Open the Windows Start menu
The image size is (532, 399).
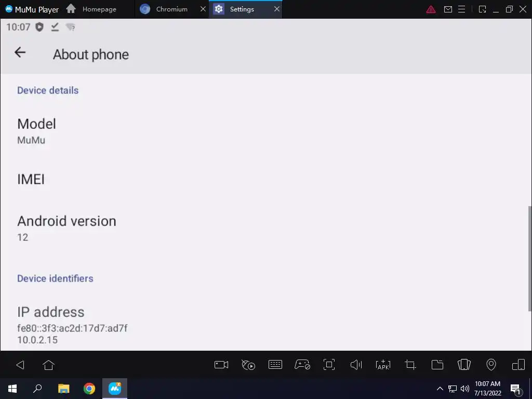click(12, 389)
